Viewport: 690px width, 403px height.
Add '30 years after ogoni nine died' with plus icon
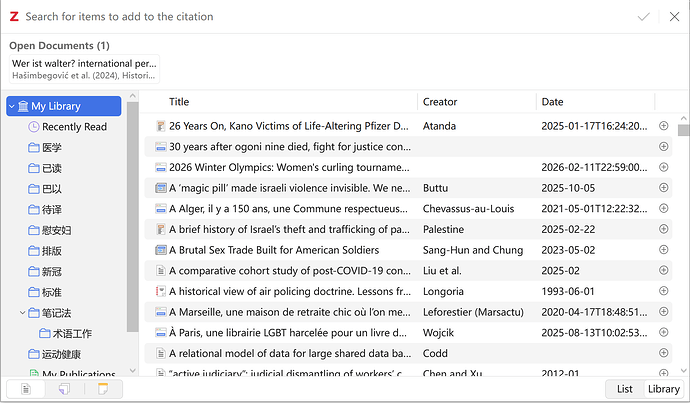(664, 147)
